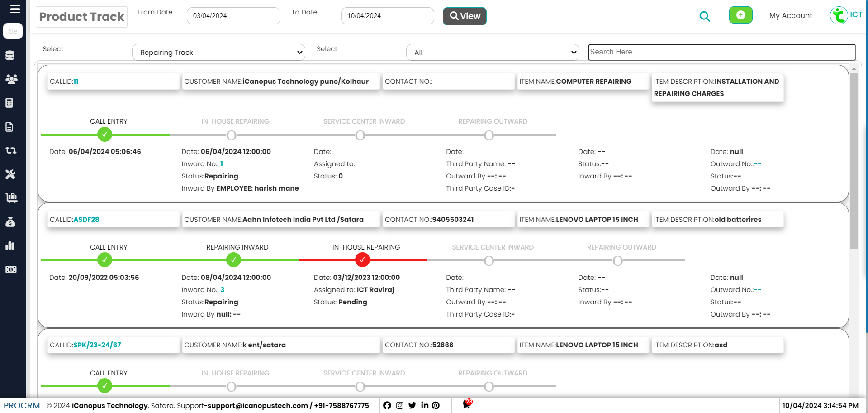Open the money bag icon in sidebar
The width and height of the screenshot is (868, 413).
click(x=11, y=222)
